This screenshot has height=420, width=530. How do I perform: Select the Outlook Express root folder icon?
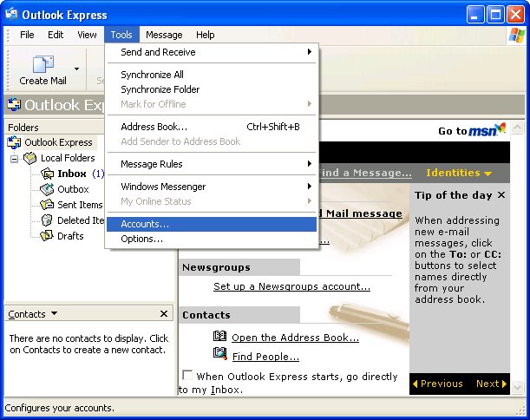14,142
